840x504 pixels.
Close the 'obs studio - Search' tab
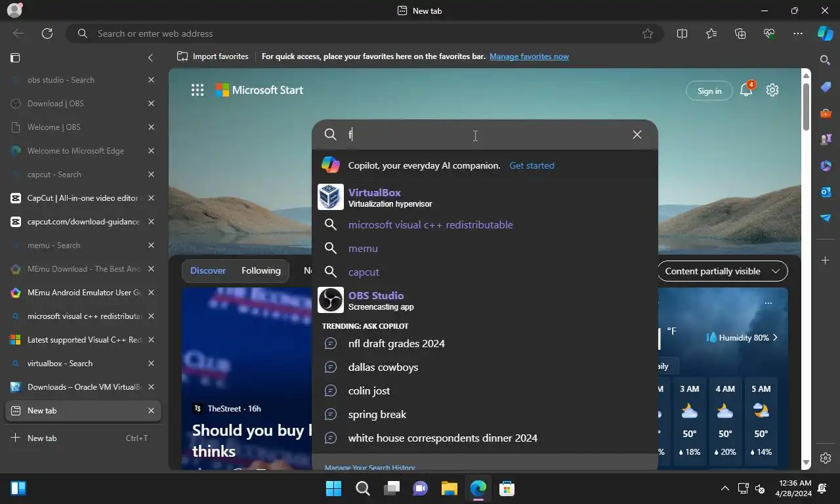click(151, 80)
